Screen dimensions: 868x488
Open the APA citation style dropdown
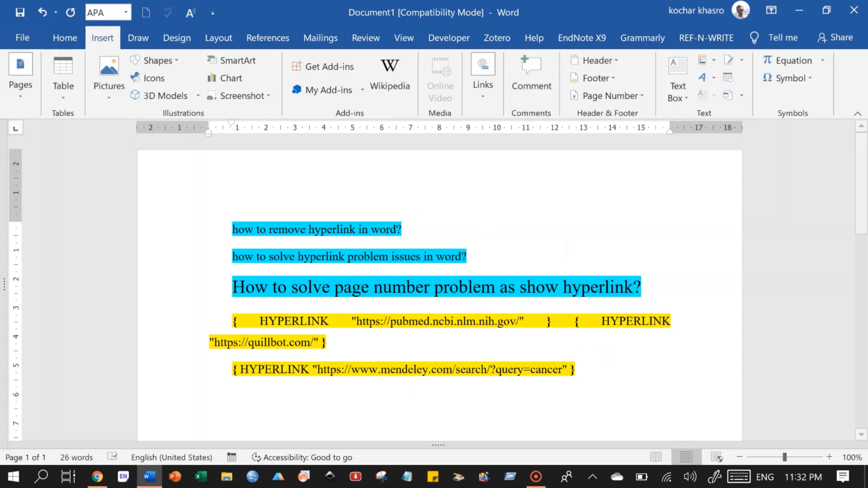126,12
